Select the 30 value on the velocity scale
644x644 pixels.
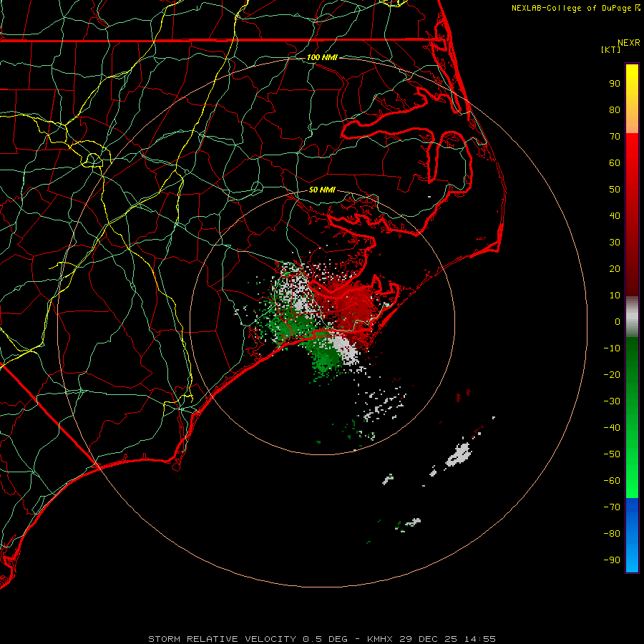pyautogui.click(x=615, y=243)
